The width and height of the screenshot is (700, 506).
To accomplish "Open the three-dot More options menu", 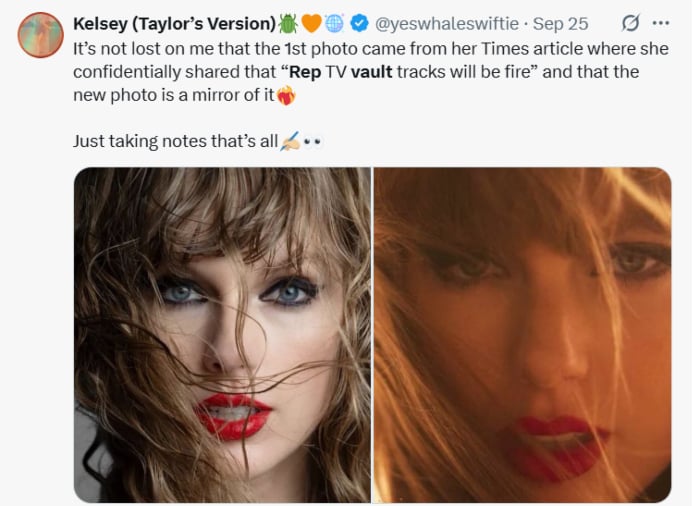I will tap(661, 23).
